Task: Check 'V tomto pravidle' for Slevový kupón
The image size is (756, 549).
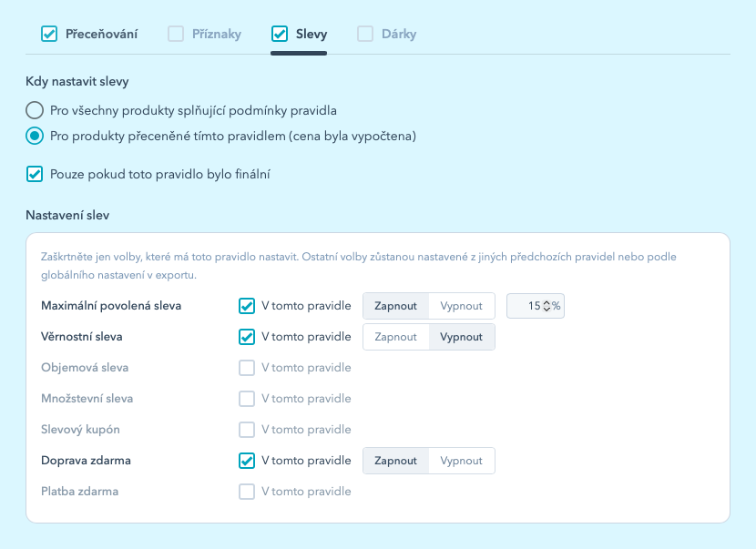Action: point(247,430)
